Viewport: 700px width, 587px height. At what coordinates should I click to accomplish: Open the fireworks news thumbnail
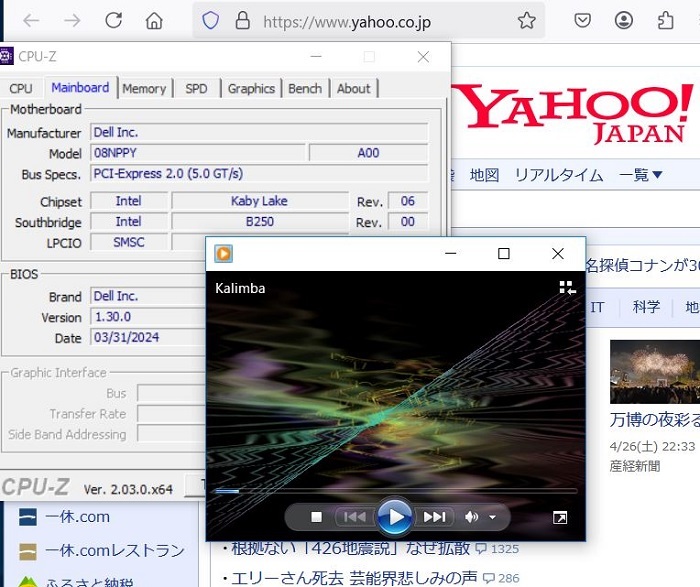655,371
